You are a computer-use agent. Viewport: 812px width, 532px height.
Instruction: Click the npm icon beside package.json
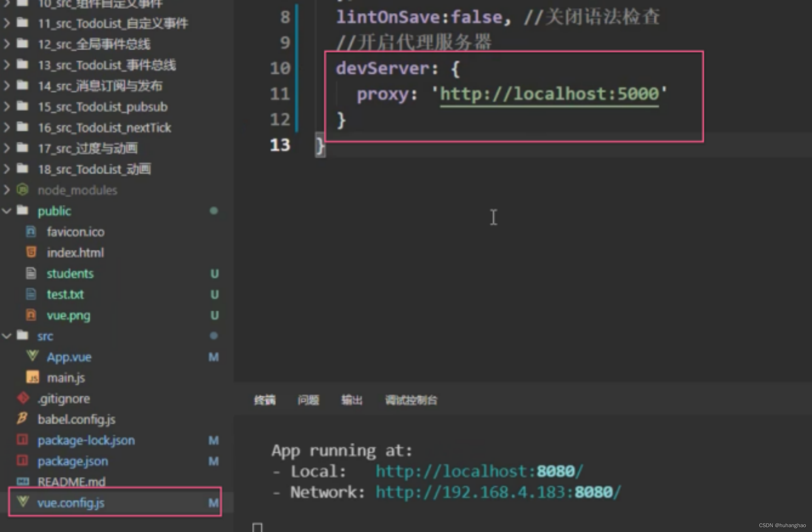[22, 461]
